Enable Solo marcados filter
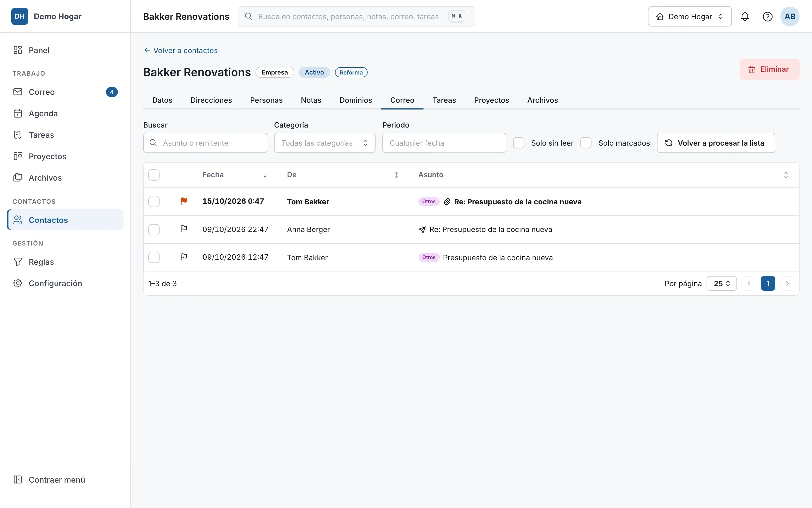Viewport: 812px width, 508px height. [x=586, y=143]
